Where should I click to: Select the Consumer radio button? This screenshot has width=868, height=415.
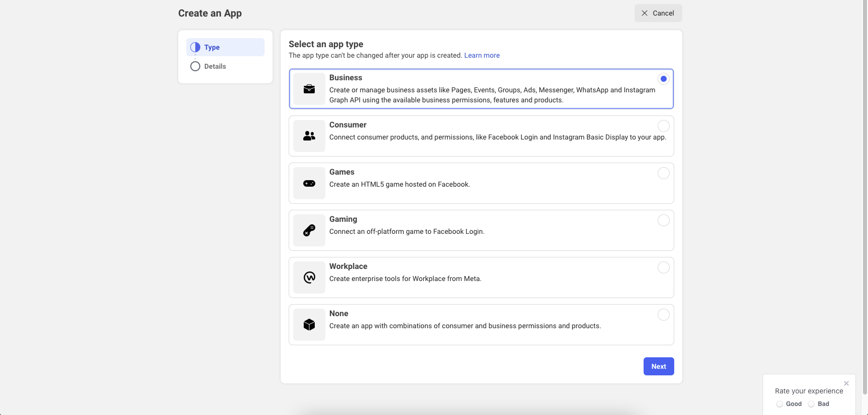(663, 126)
